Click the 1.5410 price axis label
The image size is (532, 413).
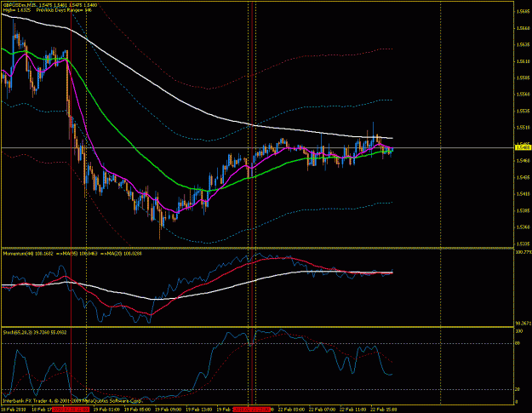pyautogui.click(x=523, y=194)
